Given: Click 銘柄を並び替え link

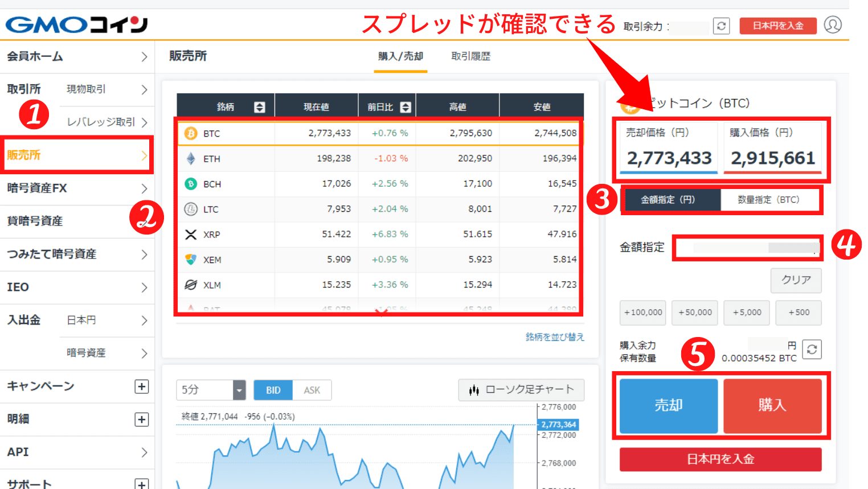Looking at the screenshot, I should click(555, 337).
